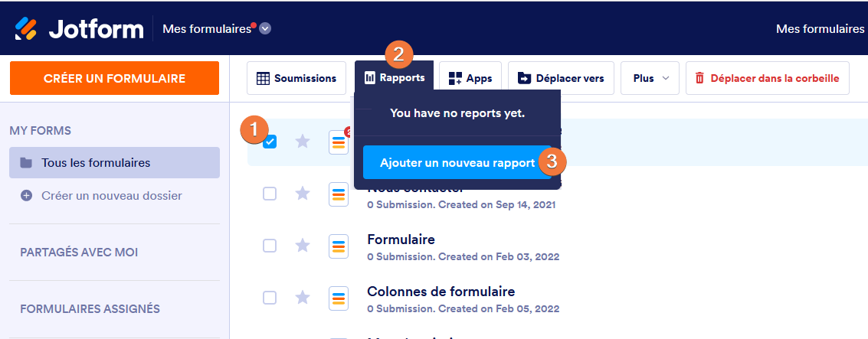Open the Mes formulaires dropdown arrow

click(x=265, y=29)
